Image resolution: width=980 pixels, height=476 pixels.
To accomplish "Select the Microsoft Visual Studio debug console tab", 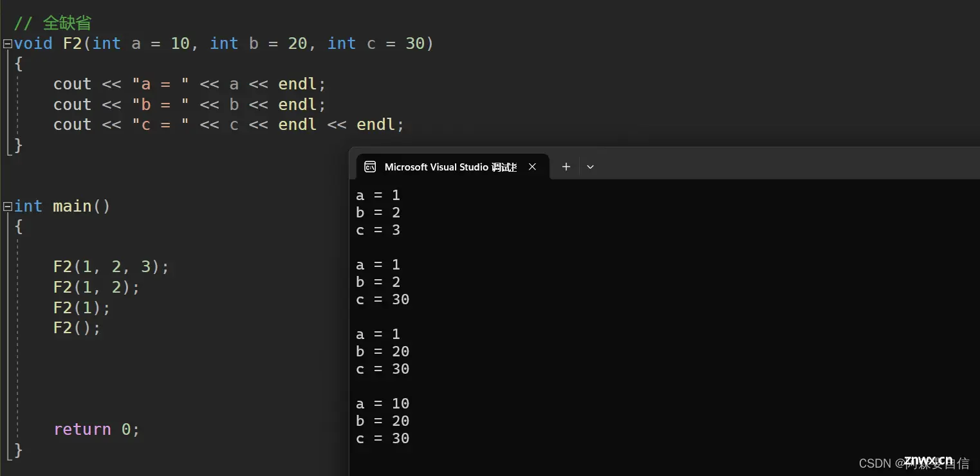I will coord(452,167).
